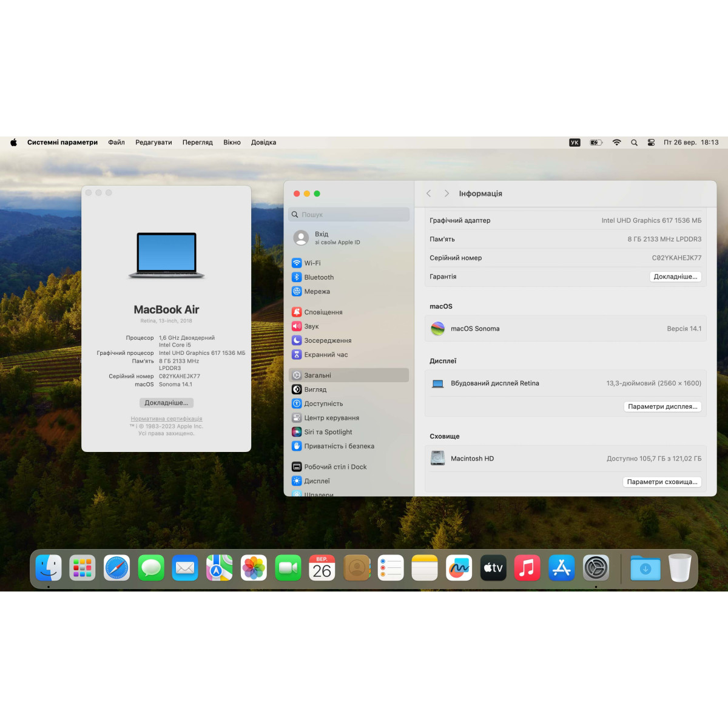This screenshot has width=728, height=728.
Task: Click Параметри сховища button
Action: tap(662, 482)
